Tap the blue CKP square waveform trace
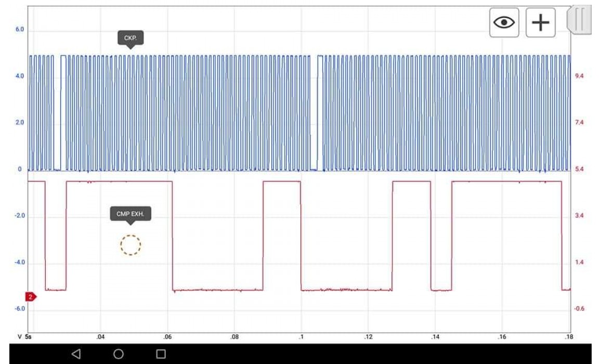Image resolution: width=601 pixels, height=364 pixels. click(208, 112)
